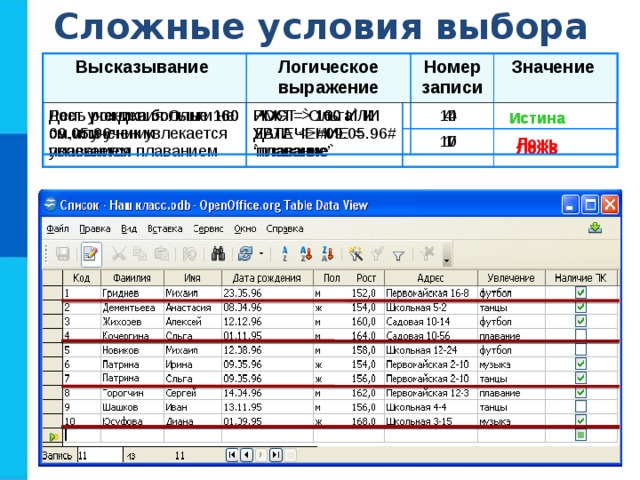640x480 pixels.
Task: Click the record number field showing 11
Action: click(x=100, y=456)
